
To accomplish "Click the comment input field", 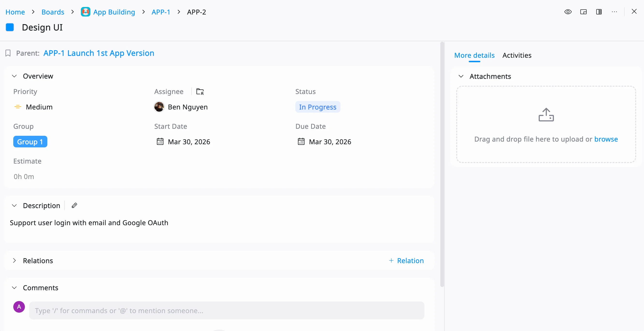I will pyautogui.click(x=227, y=310).
